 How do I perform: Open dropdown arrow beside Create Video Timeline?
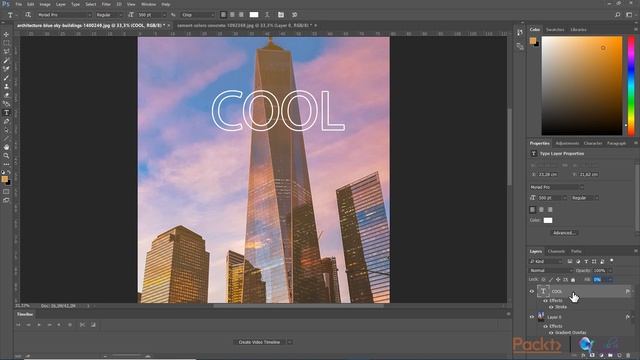[290, 342]
